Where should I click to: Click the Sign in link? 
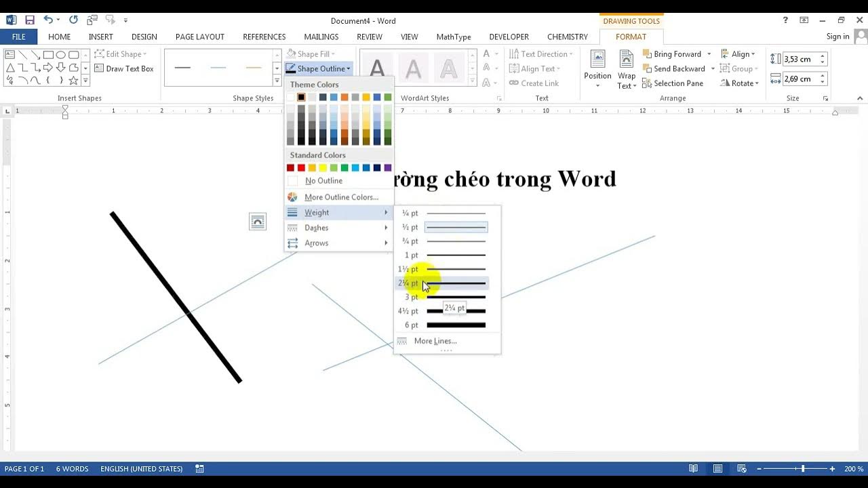click(x=837, y=37)
